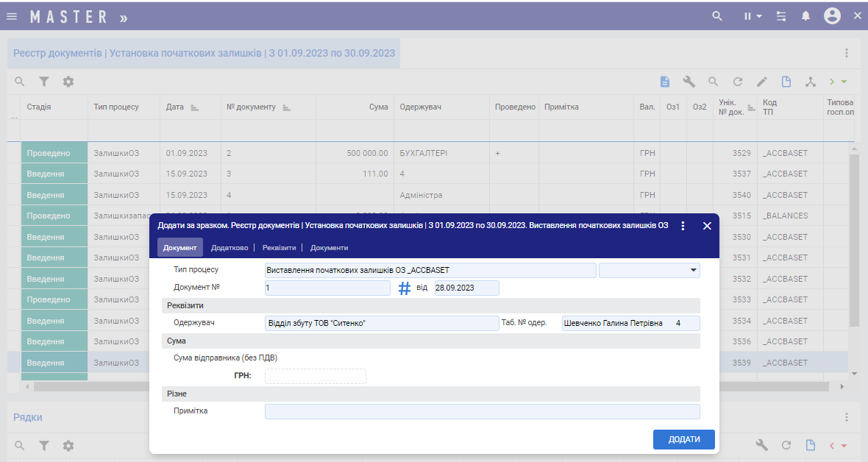The image size is (868, 462).
Task: Close the dialog with X button
Action: pyautogui.click(x=707, y=226)
